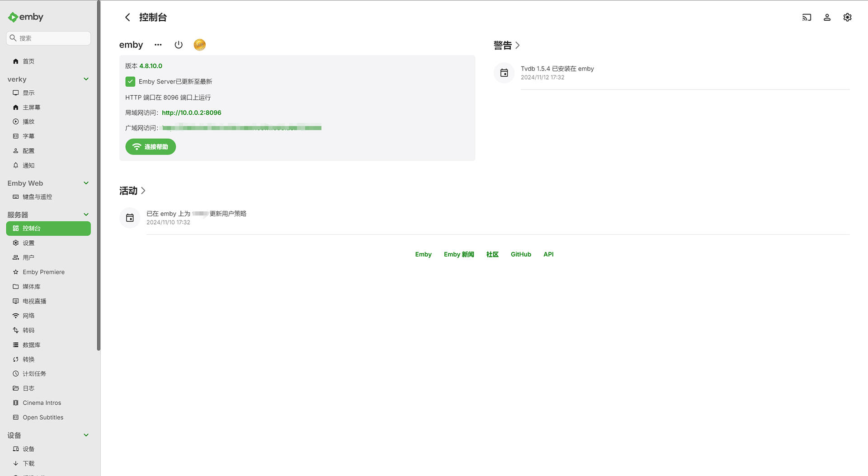Open 键盘与遥控 settings
Screen dimensions: 868x476
tap(48, 197)
